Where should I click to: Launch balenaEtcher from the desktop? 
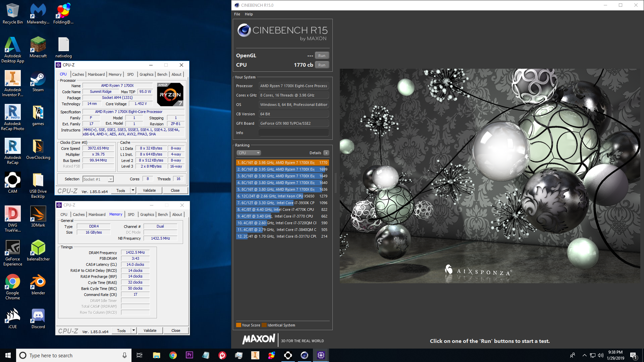click(38, 250)
